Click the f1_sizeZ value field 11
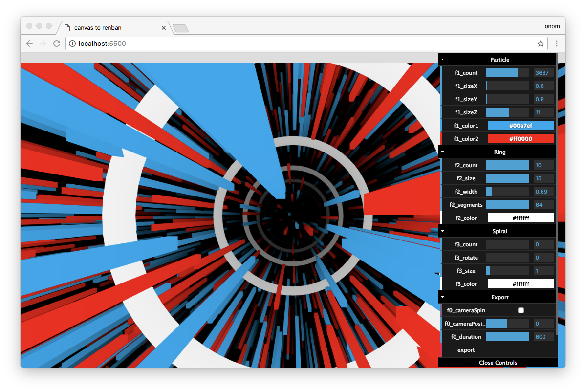The width and height of the screenshot is (586, 392). tap(544, 112)
